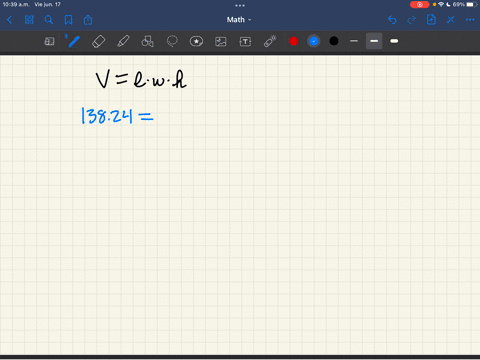Select the Shapes tool
This screenshot has width=480, height=360.
[x=147, y=41]
